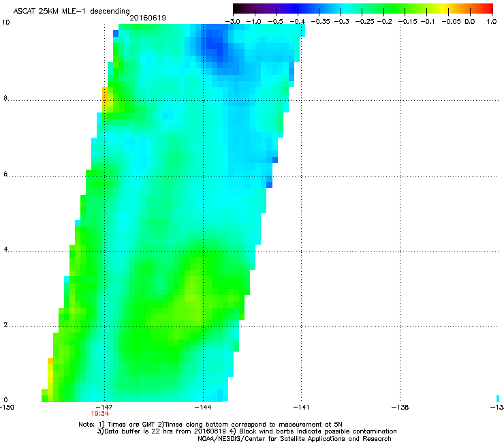
Task: Click the yellow section of the color bar
Action: coord(444,9)
